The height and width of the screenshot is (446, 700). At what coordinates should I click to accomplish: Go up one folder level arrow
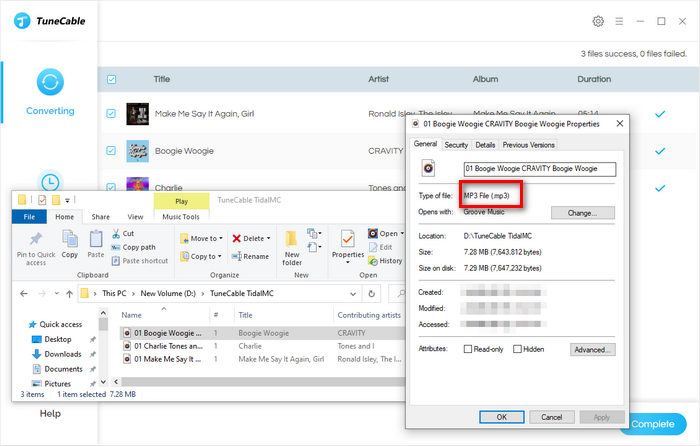(x=69, y=294)
